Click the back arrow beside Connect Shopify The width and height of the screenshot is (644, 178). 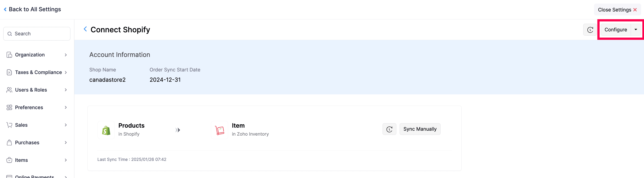85,29
